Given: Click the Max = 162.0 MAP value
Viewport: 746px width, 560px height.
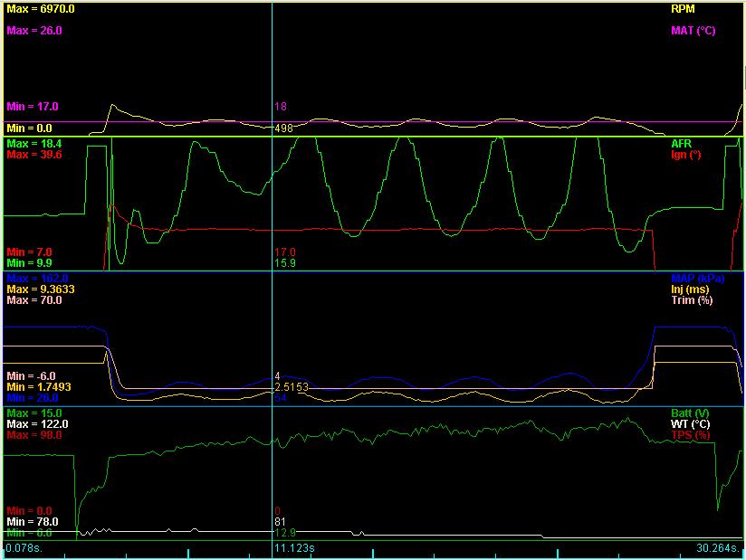Looking at the screenshot, I should 38,279.
